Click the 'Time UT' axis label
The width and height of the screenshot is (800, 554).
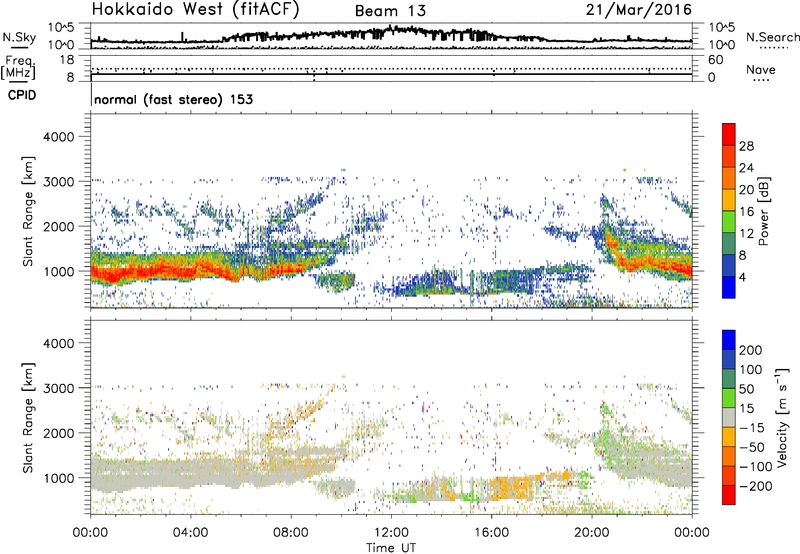pos(391,548)
